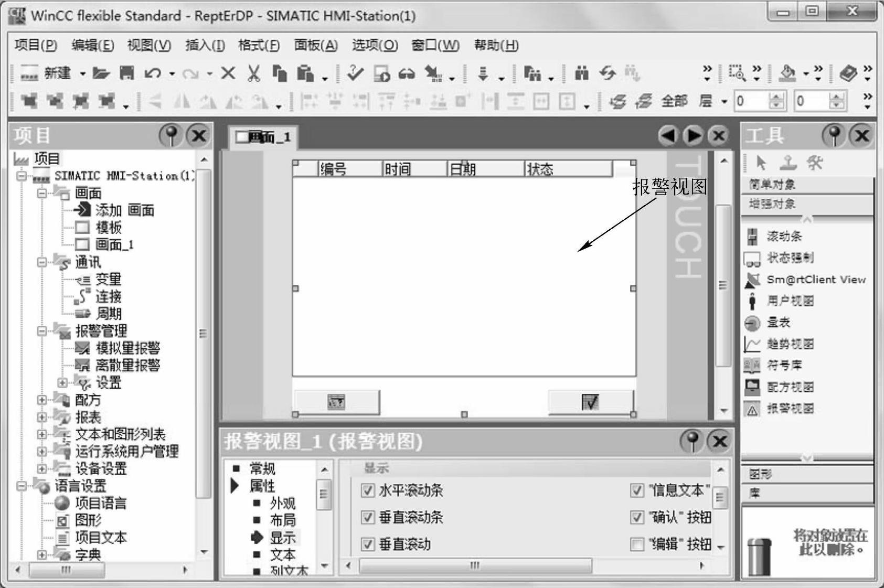This screenshot has height=588, width=884.
Task: Collapse the SIMATIC HMI-Station(1) tree node
Action: [22, 176]
